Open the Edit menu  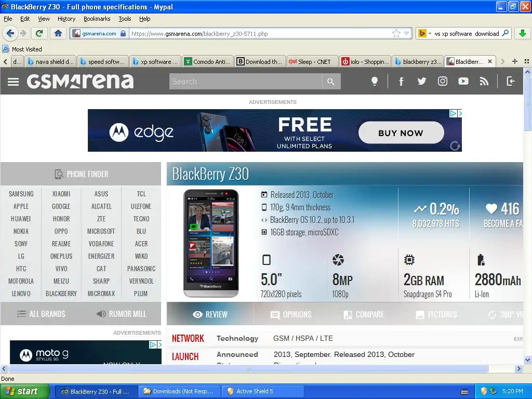click(x=25, y=19)
